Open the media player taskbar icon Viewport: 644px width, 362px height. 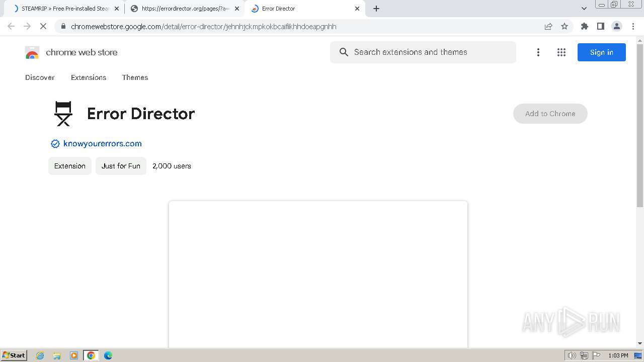74,355
